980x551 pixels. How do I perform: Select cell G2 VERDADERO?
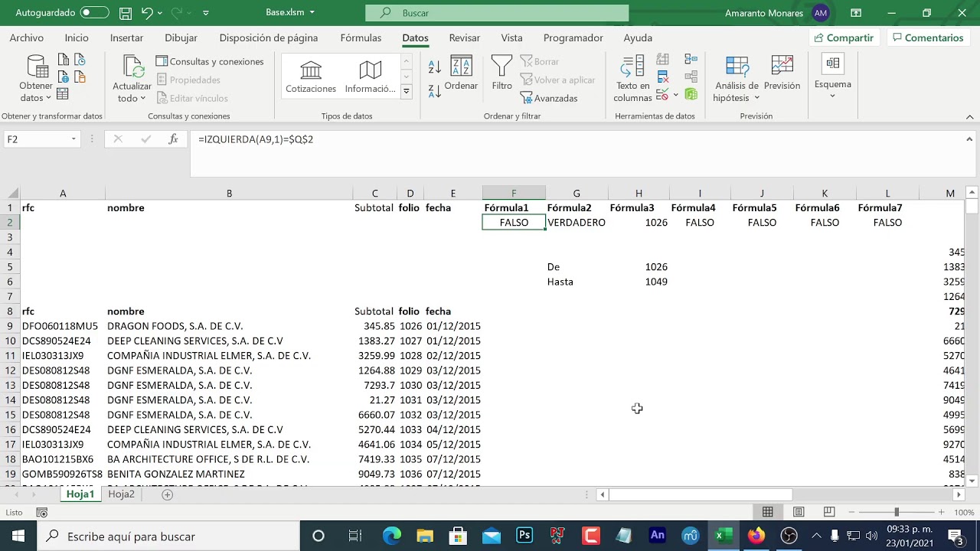coord(577,223)
